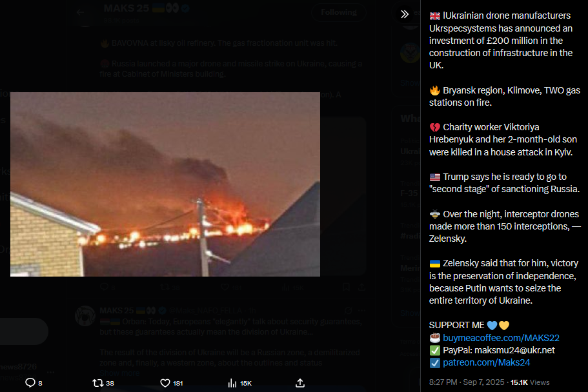The image size is (588, 392).
Task: Like the post with bright heart icon
Action: click(172, 383)
